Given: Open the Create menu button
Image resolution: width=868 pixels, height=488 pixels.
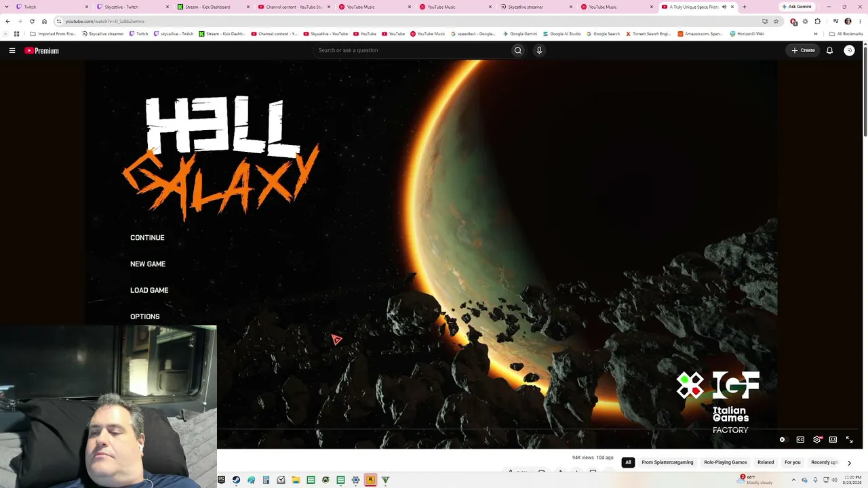Looking at the screenshot, I should (803, 50).
